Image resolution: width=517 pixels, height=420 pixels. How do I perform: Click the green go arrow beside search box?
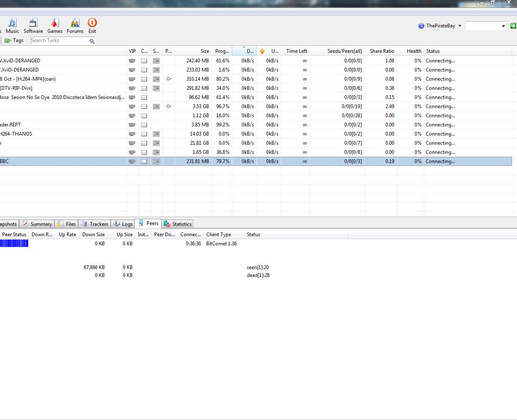coord(513,26)
